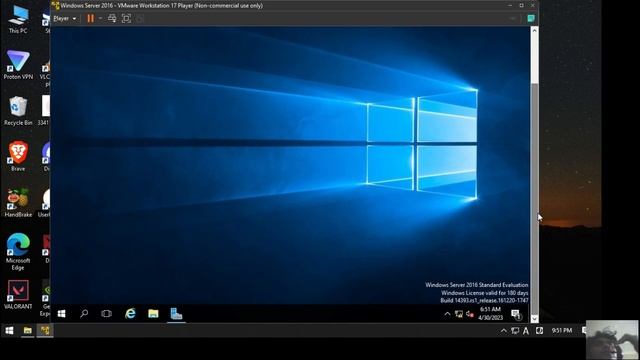This screenshot has height=360, width=640.
Task: Click the VMware vertical scrollbar thumb
Action: [x=534, y=198]
